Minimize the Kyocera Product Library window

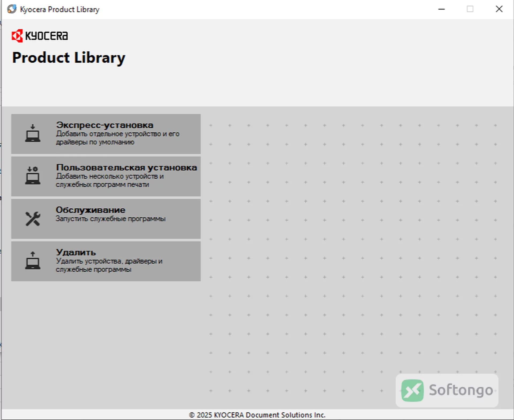tap(441, 9)
